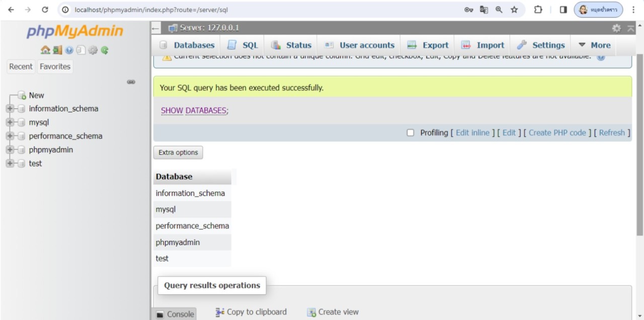Open the phpMyAdmin documentation help icon
Screen dimensions: 644x320
click(69, 50)
